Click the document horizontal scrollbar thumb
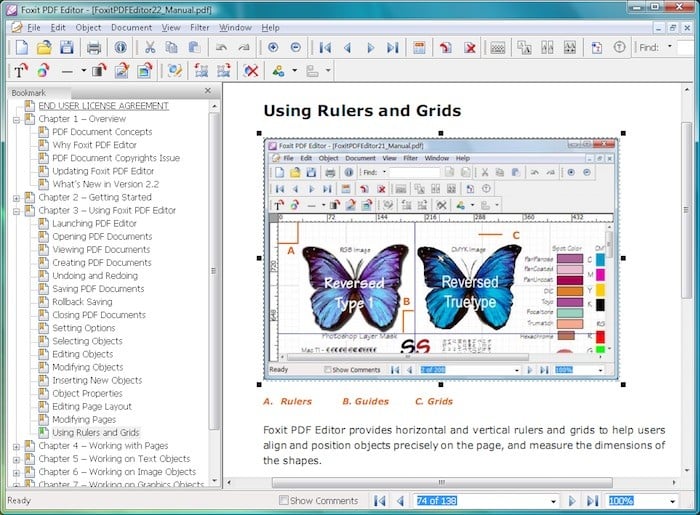This screenshot has width=700, height=515. [442, 482]
